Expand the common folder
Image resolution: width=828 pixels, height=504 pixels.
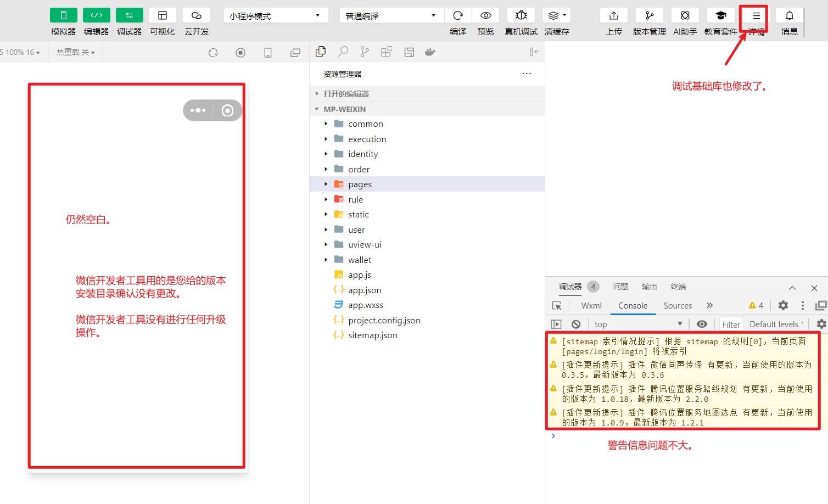coord(427,124)
